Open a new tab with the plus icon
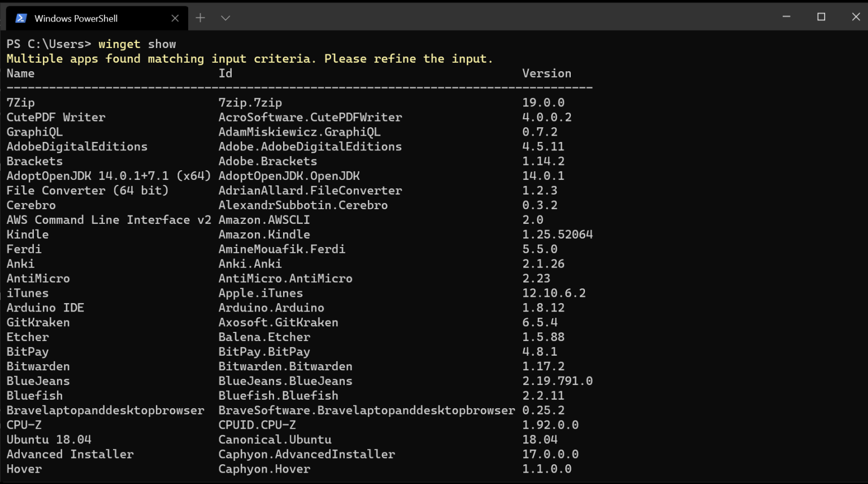 tap(200, 18)
